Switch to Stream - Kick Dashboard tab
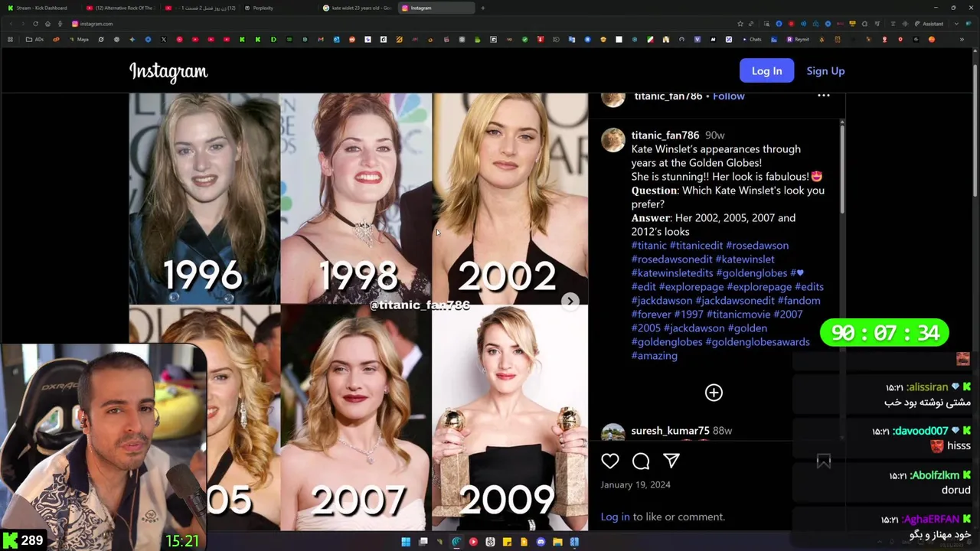Image resolution: width=980 pixels, height=551 pixels. [x=41, y=8]
